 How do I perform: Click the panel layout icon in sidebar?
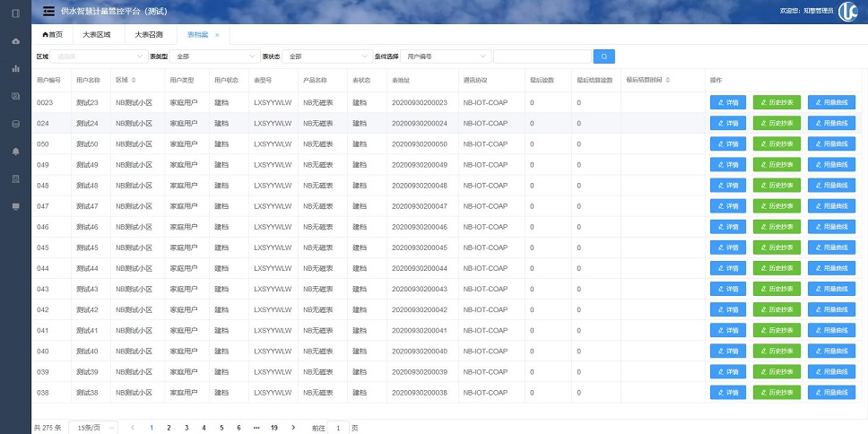point(15,13)
